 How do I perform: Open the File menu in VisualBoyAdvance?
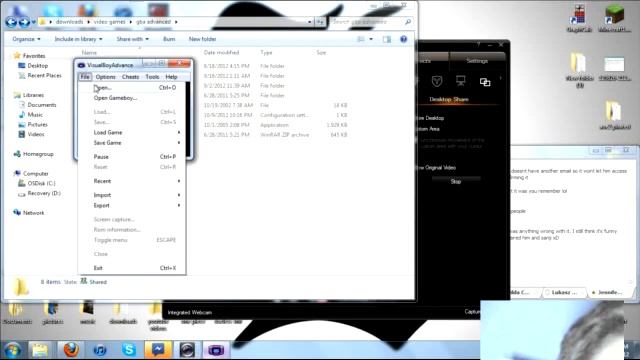(85, 77)
